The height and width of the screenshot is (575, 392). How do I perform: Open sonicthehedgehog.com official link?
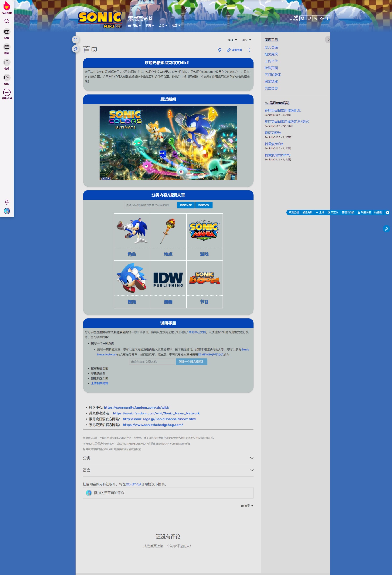(153, 425)
